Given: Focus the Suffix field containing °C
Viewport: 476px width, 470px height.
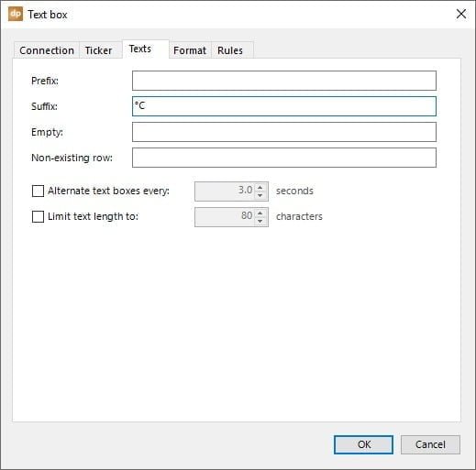Looking at the screenshot, I should (284, 106).
